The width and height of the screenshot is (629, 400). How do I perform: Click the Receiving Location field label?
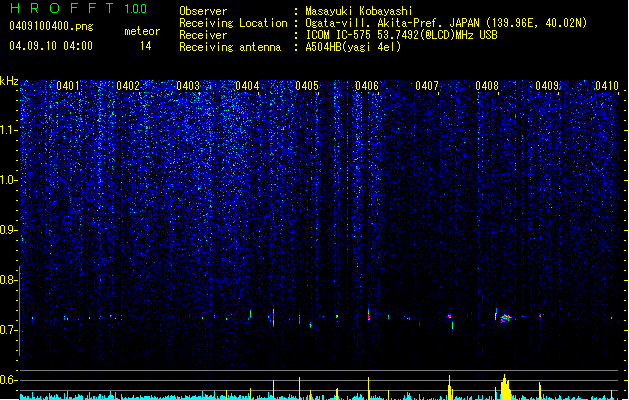point(233,23)
